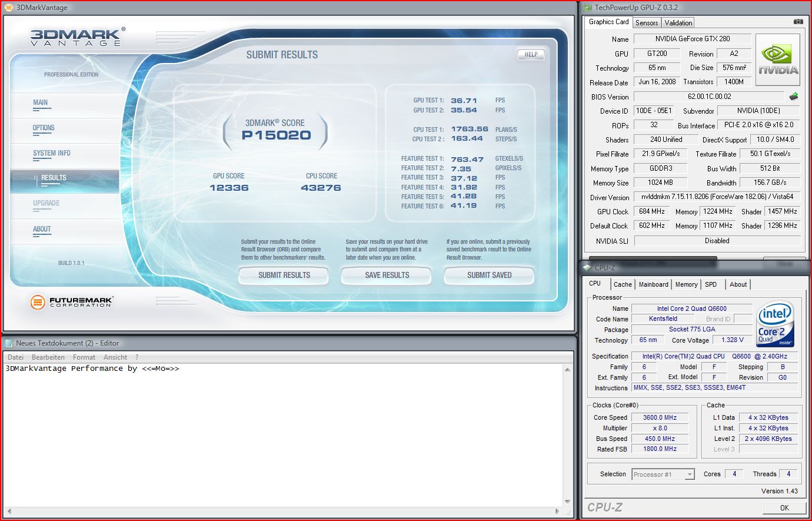Open the SPD tab in CPU-Z
Screen dimensions: 812x521
click(x=711, y=284)
